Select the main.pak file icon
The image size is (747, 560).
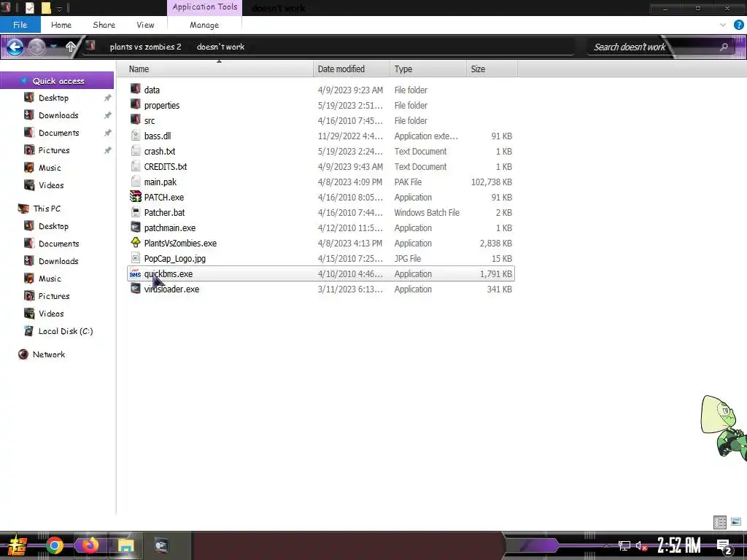136,182
